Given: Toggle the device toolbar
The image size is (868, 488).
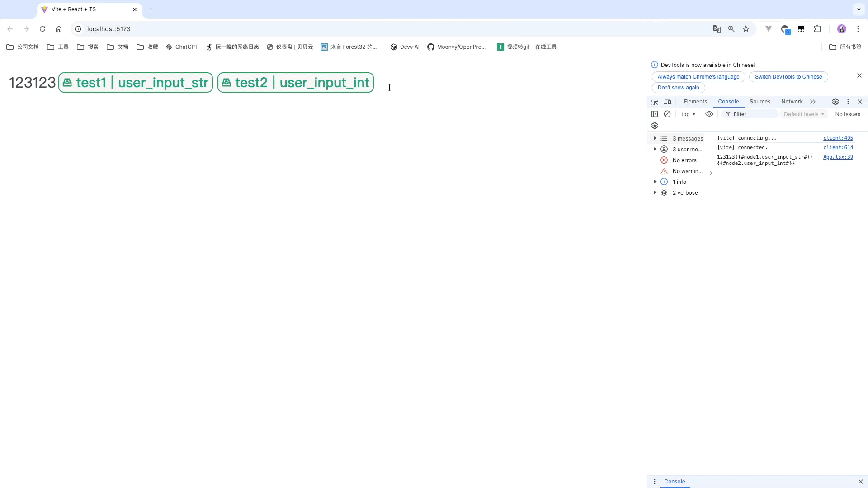Looking at the screenshot, I should point(668,102).
